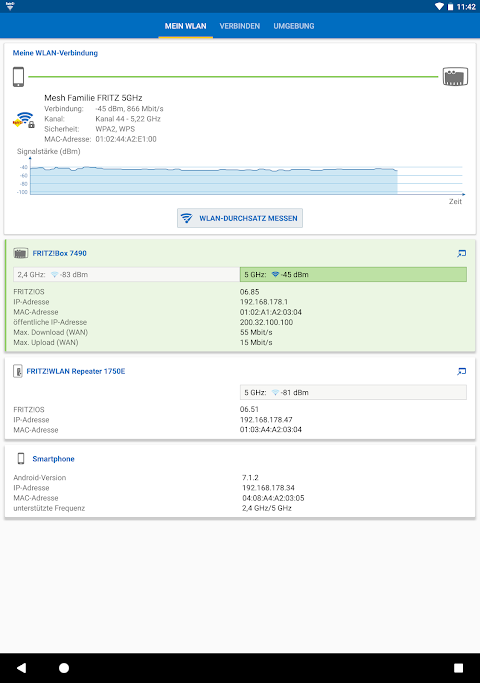Image resolution: width=480 pixels, height=683 pixels.
Task: Tap FRITZ!OS version 06.85
Action: click(x=249, y=292)
